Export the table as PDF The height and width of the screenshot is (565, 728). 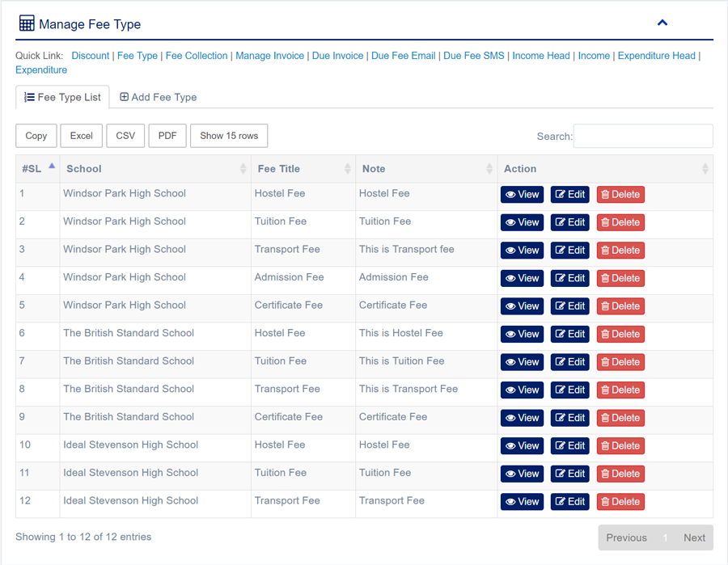(x=167, y=136)
